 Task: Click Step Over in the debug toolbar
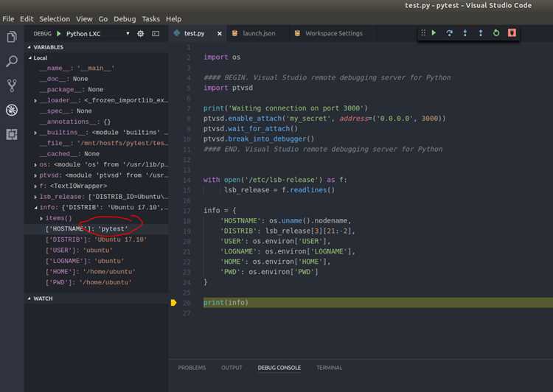449,32
